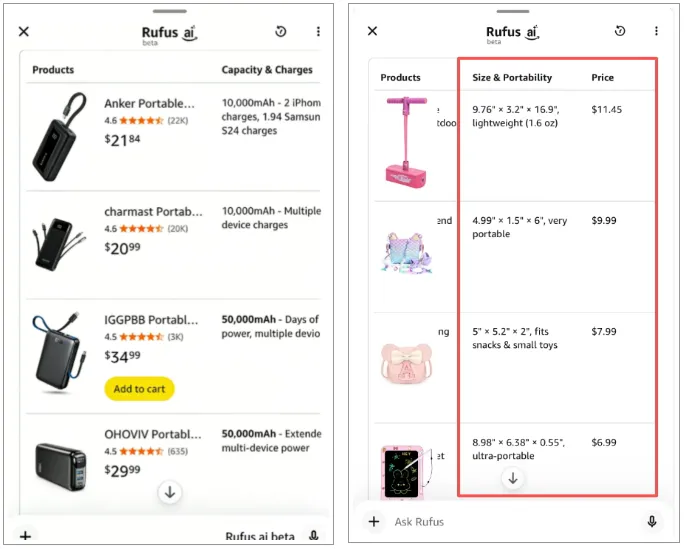
Task: Close the right Rufus panel
Action: tap(372, 31)
